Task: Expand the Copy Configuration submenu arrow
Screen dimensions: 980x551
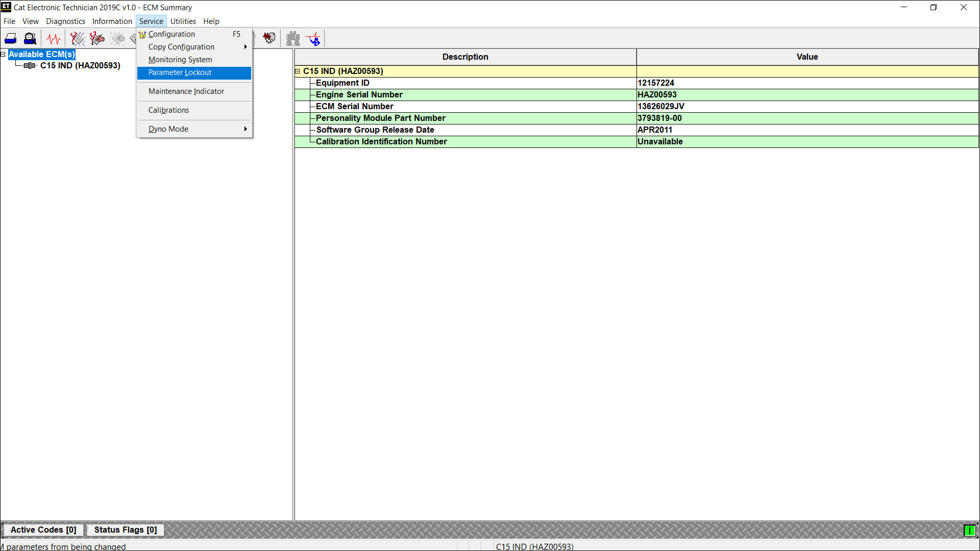Action: pos(246,47)
